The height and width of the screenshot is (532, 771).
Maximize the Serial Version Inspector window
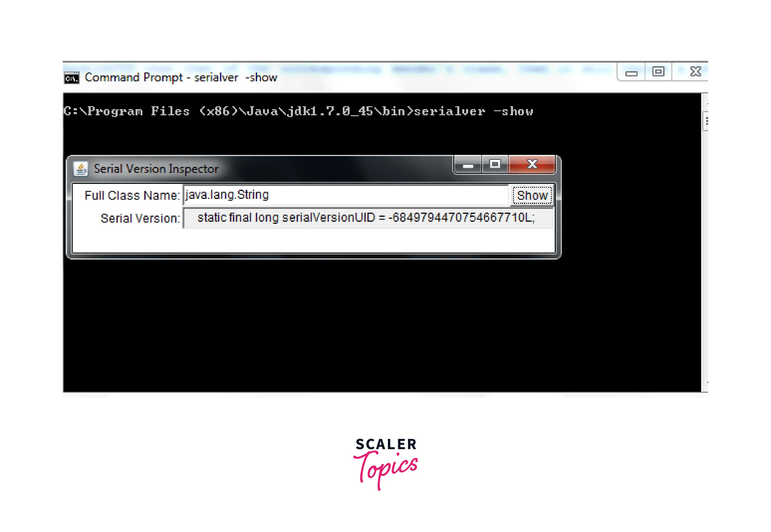(x=495, y=164)
